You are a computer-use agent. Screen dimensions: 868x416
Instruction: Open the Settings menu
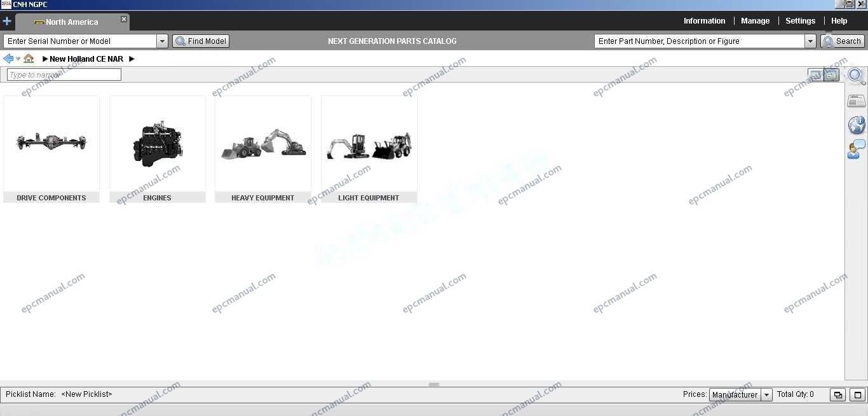800,21
